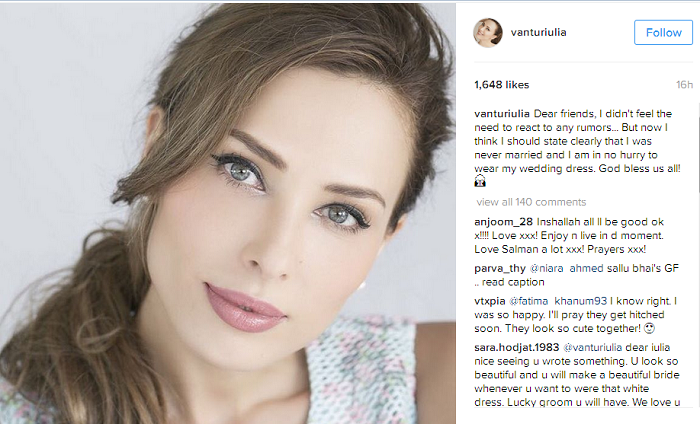Image resolution: width=700 pixels, height=424 pixels.
Task: Click the bride emoji in the caption
Action: (x=480, y=181)
